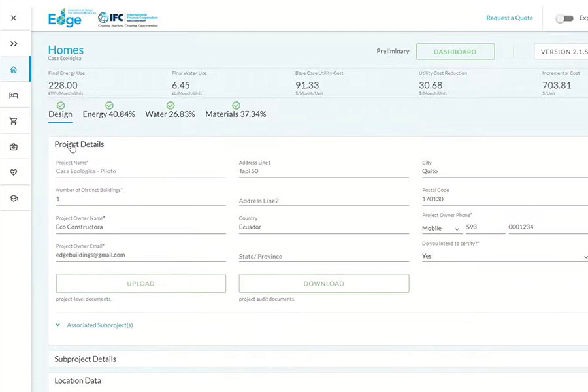Click the briefcase icon in sidebar
The height and width of the screenshot is (392, 588).
[x=14, y=147]
